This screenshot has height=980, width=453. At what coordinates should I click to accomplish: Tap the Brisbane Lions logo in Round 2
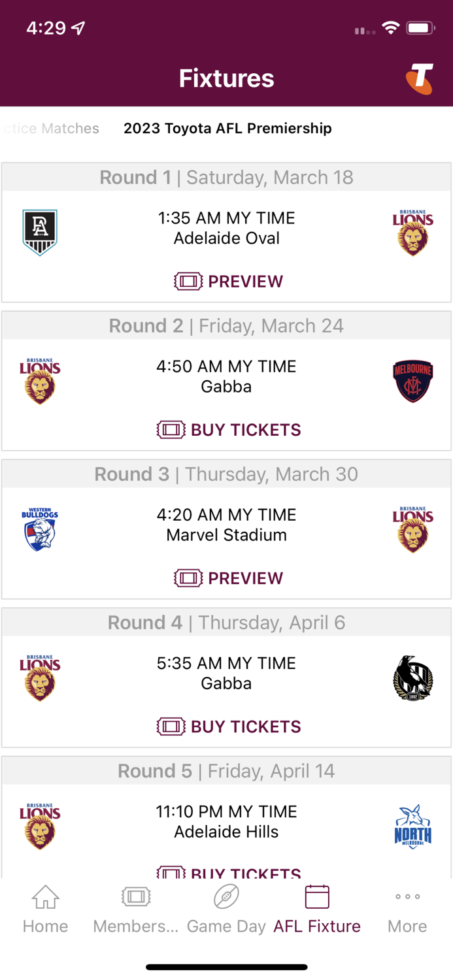[40, 381]
